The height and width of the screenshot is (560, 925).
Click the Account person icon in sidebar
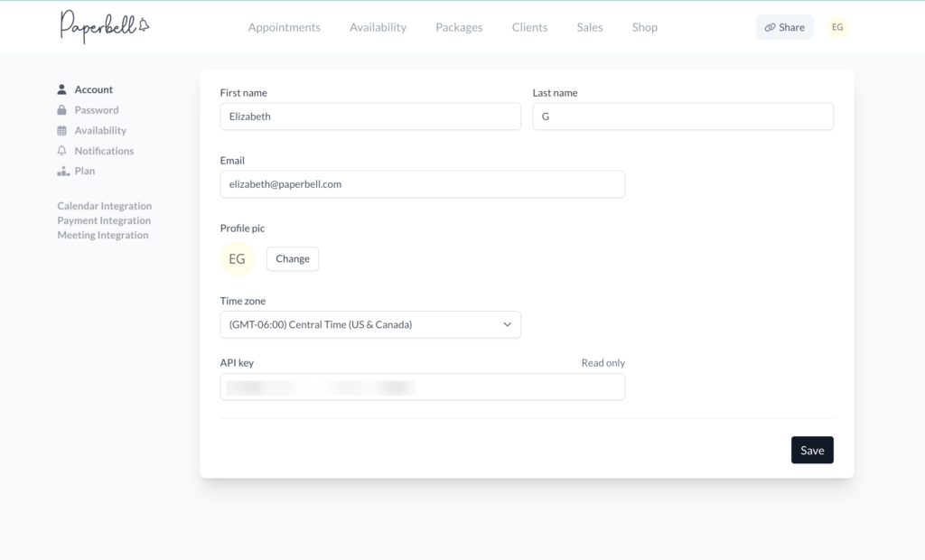(62, 89)
